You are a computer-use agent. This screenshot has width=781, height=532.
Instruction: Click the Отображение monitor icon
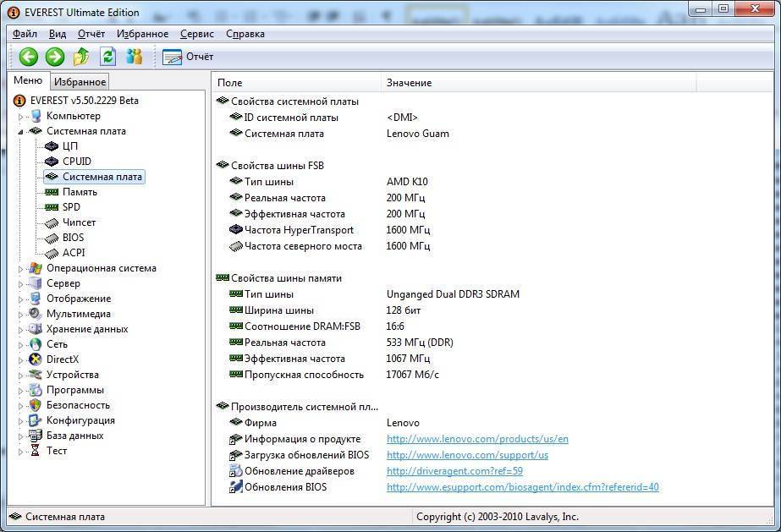pos(36,299)
